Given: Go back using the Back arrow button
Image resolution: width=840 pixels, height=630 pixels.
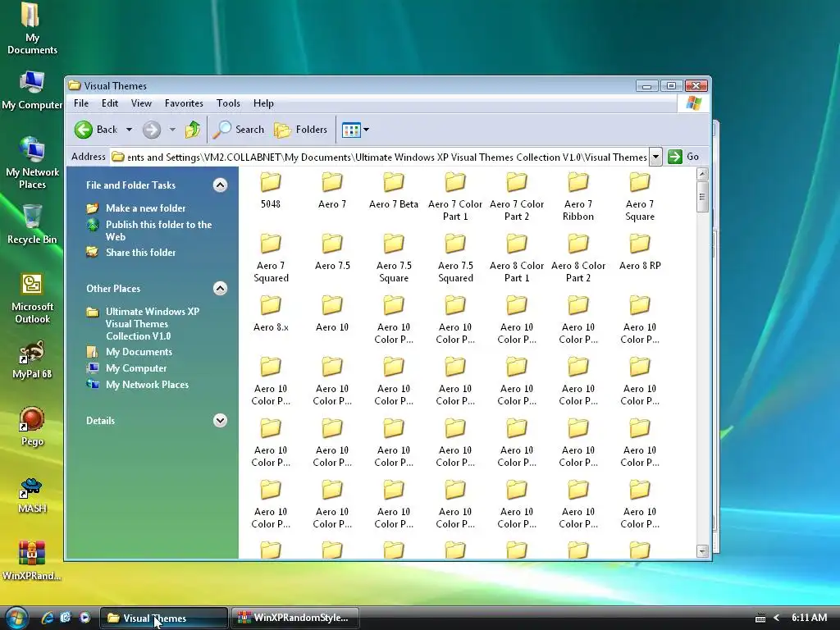Looking at the screenshot, I should [x=96, y=130].
